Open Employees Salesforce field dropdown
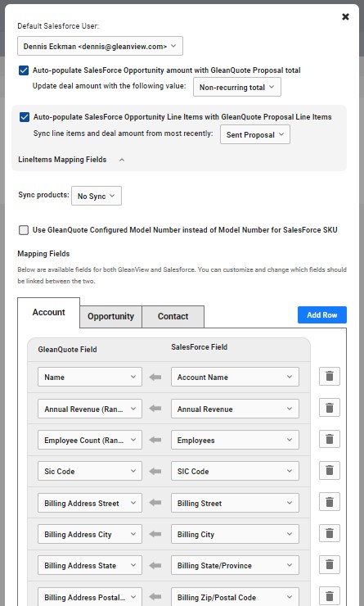Screen dimensions: 364x606 [x=235, y=440]
